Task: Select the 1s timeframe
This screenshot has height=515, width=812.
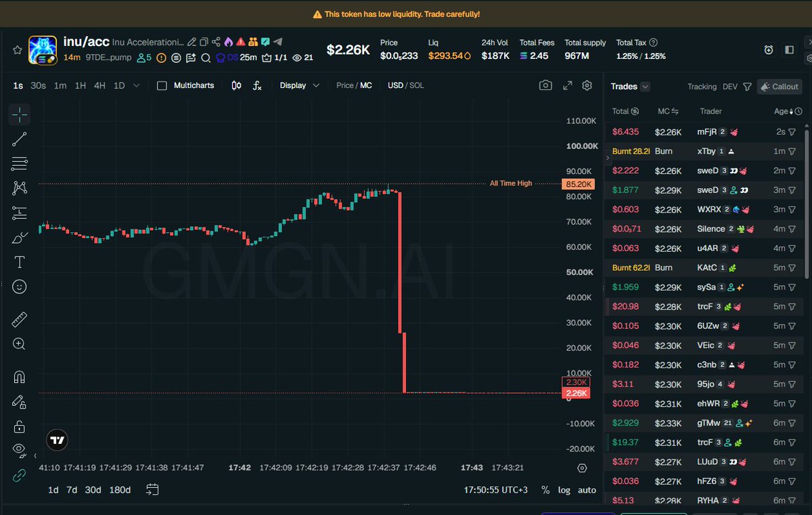Action: (x=18, y=85)
